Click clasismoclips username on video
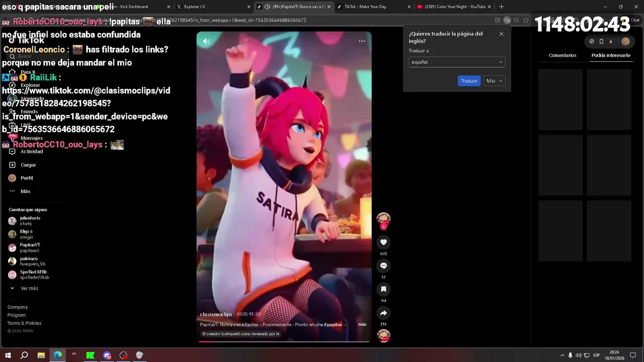This screenshot has width=644, height=362. click(x=216, y=314)
